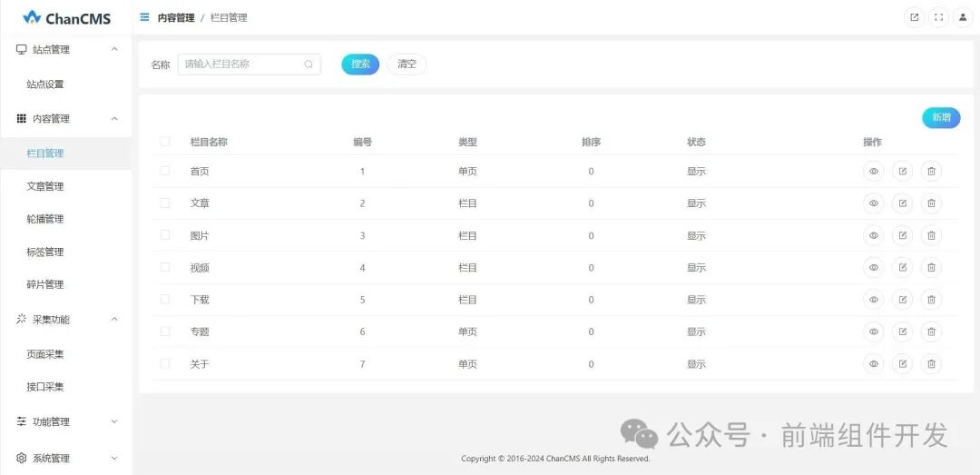Click the 搜索 search button
980x475 pixels.
(360, 64)
